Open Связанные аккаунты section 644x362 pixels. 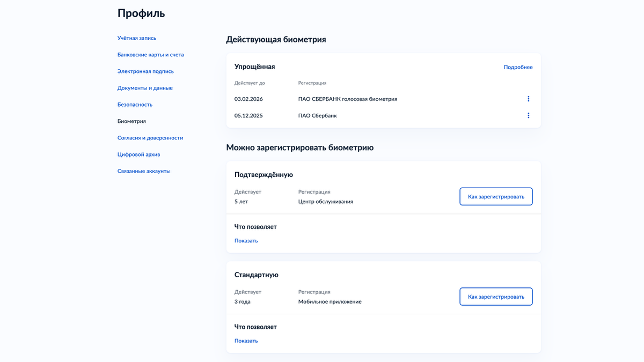[x=144, y=171]
